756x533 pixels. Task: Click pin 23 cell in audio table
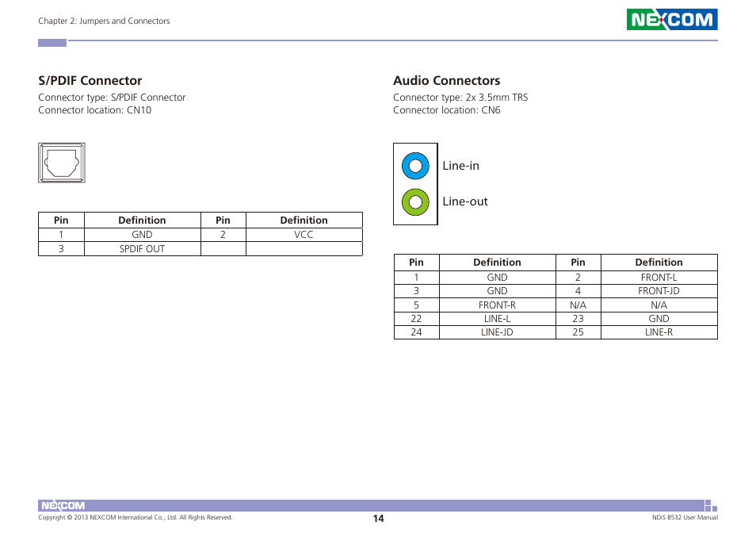578,318
